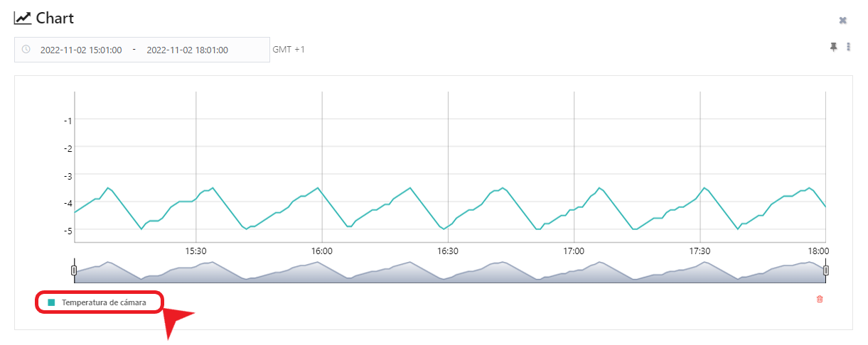Click the GMT +1 timezone label
The width and height of the screenshot is (868, 345).
(289, 50)
